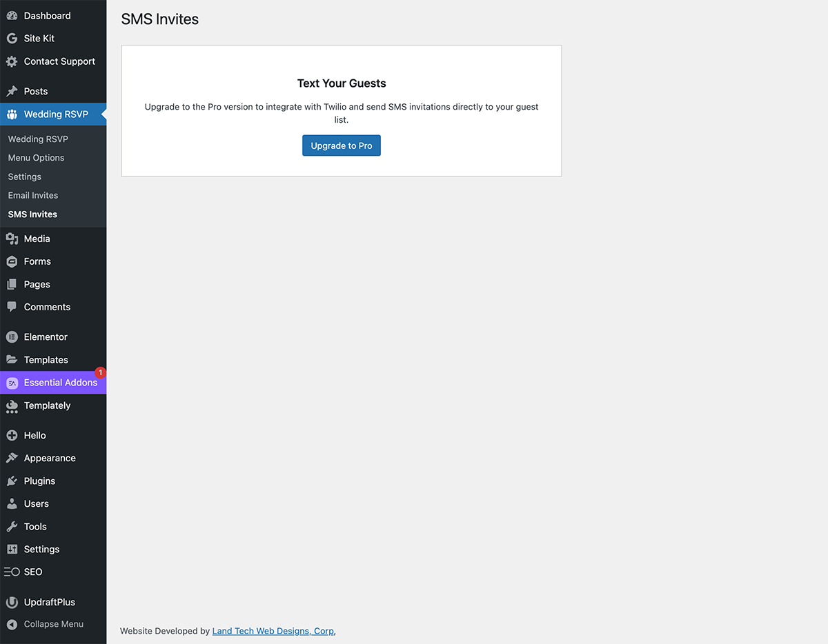The width and height of the screenshot is (828, 644).
Task: Open the Media library icon
Action: click(x=11, y=239)
